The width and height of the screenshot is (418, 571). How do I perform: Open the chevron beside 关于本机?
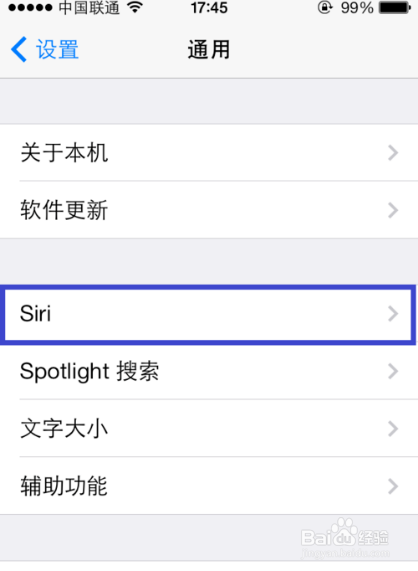click(393, 153)
